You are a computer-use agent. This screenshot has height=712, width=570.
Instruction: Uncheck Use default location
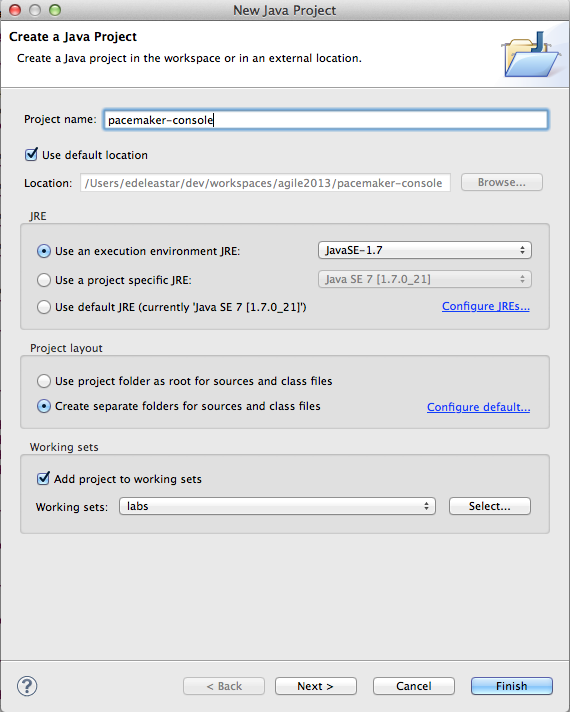pos(31,155)
